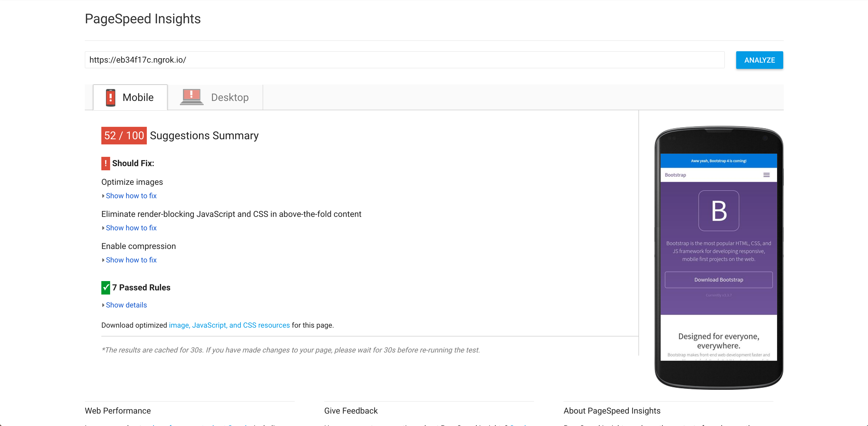Viewport: 868px width, 426px height.
Task: Click the URL input field
Action: pyautogui.click(x=404, y=60)
